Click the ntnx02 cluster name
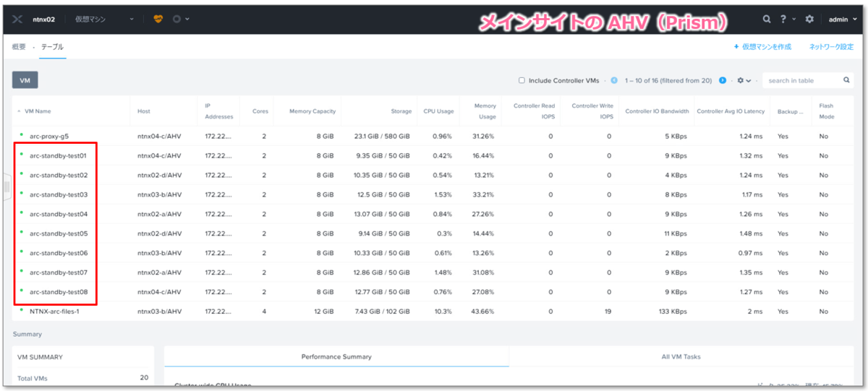868x391 pixels. point(44,20)
